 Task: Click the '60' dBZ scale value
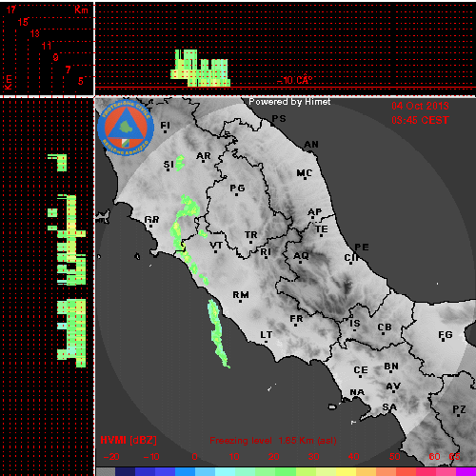coord(434,457)
